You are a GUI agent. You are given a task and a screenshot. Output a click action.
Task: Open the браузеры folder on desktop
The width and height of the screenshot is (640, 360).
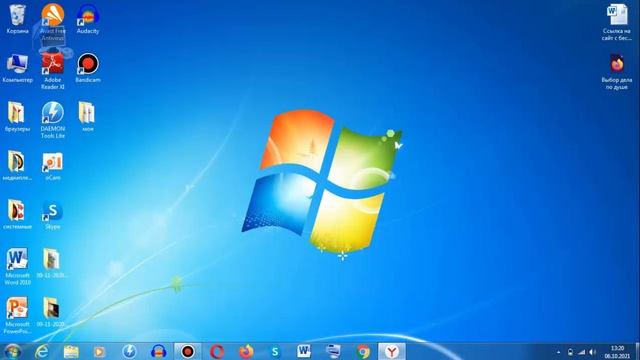pyautogui.click(x=17, y=117)
